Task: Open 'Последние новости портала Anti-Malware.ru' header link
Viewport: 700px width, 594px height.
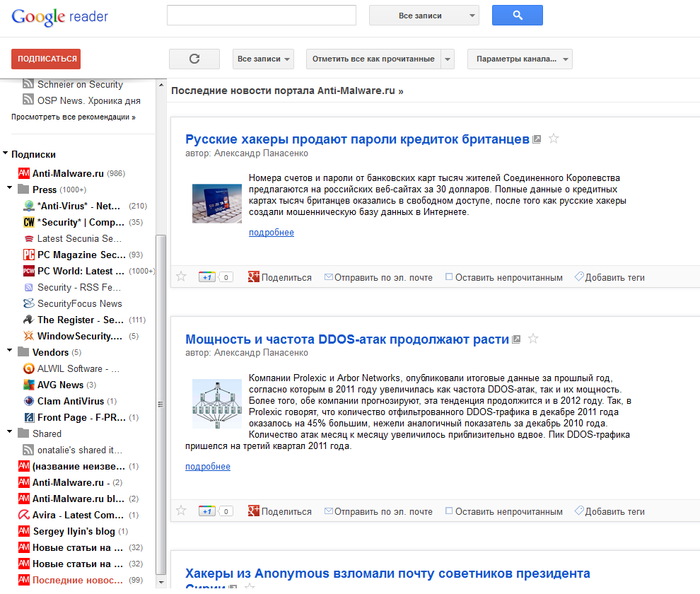Action: point(287,91)
